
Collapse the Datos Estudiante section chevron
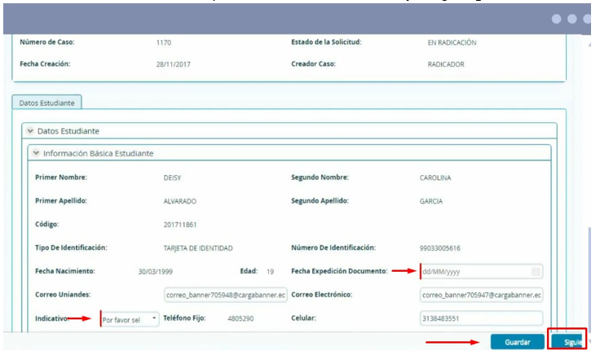[30, 130]
